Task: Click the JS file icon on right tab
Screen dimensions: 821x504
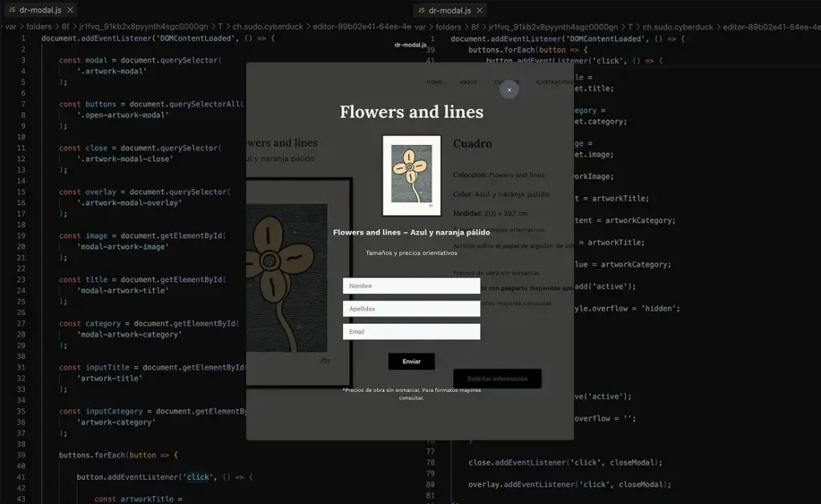Action: pos(421,10)
